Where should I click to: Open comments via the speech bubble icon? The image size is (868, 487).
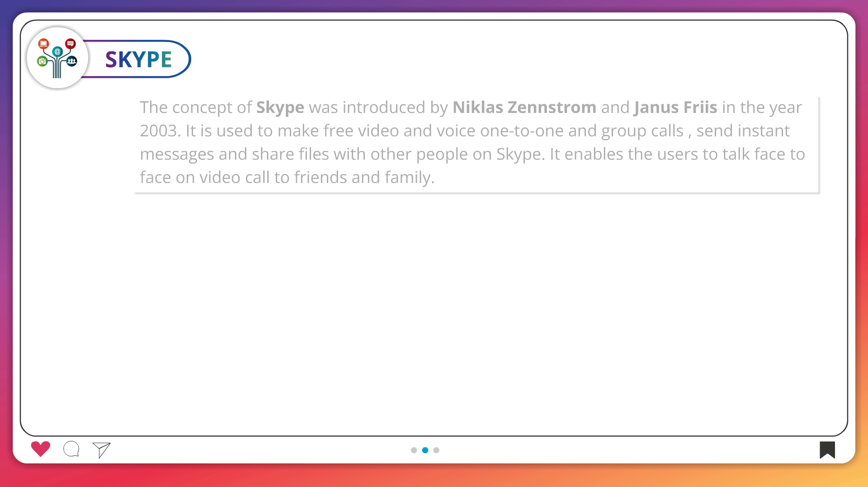[x=71, y=449]
